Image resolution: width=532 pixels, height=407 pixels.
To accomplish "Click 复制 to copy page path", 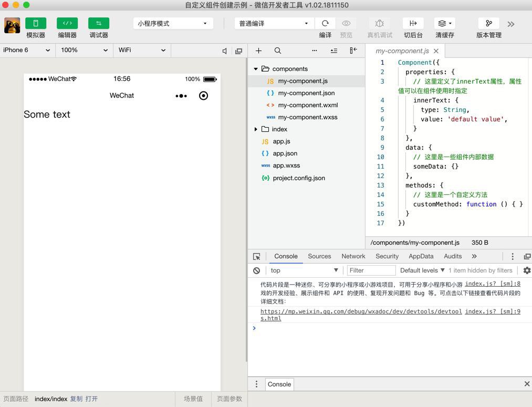I will click(x=76, y=399).
